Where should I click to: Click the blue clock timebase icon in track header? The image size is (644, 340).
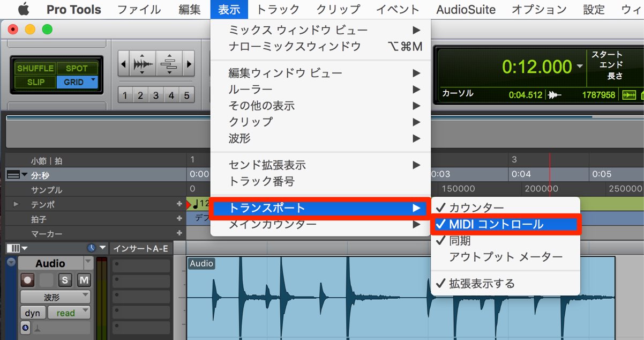(x=91, y=248)
